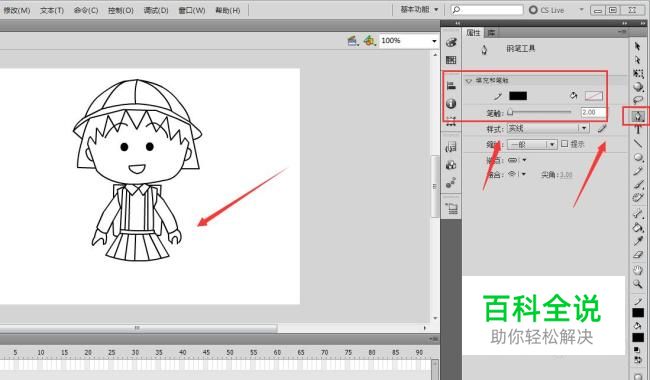Open the 基本功能 workspace dropdown
This screenshot has height=380, width=650.
coord(419,10)
